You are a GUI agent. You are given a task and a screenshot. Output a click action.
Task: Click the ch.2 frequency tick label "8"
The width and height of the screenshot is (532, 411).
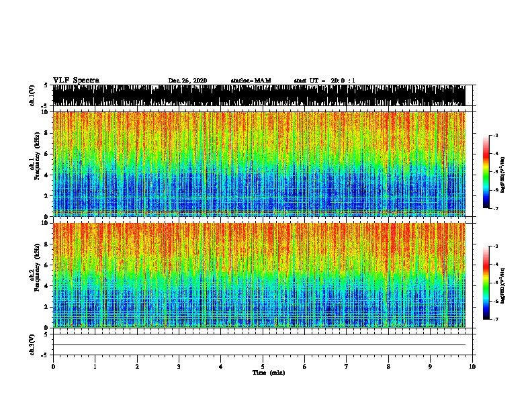tap(47, 244)
